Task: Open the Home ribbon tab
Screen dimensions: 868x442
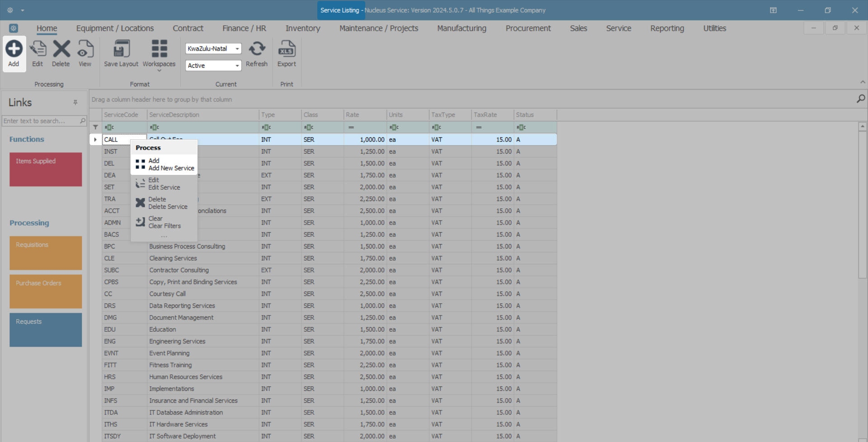Action: click(47, 28)
